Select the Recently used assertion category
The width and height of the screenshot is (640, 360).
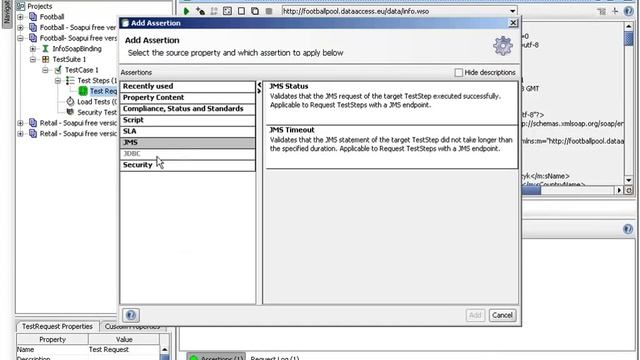188,87
